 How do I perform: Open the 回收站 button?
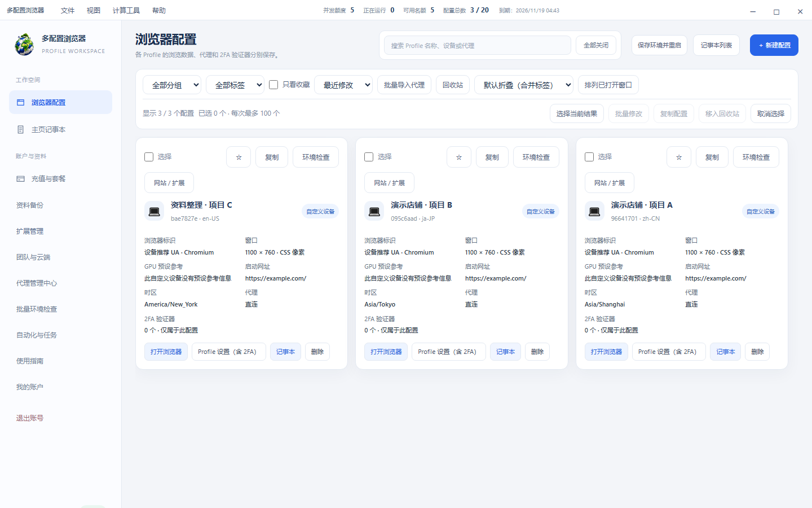(453, 85)
